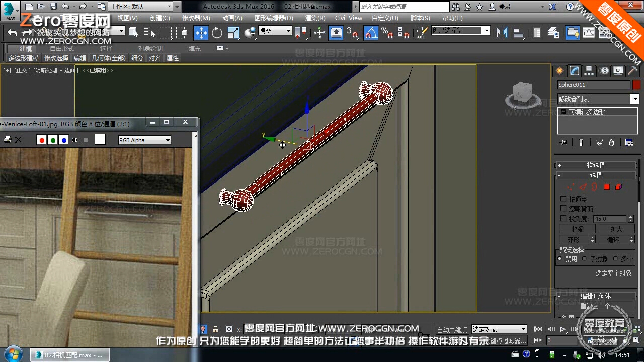Select Element sub-object level icon

[618, 187]
